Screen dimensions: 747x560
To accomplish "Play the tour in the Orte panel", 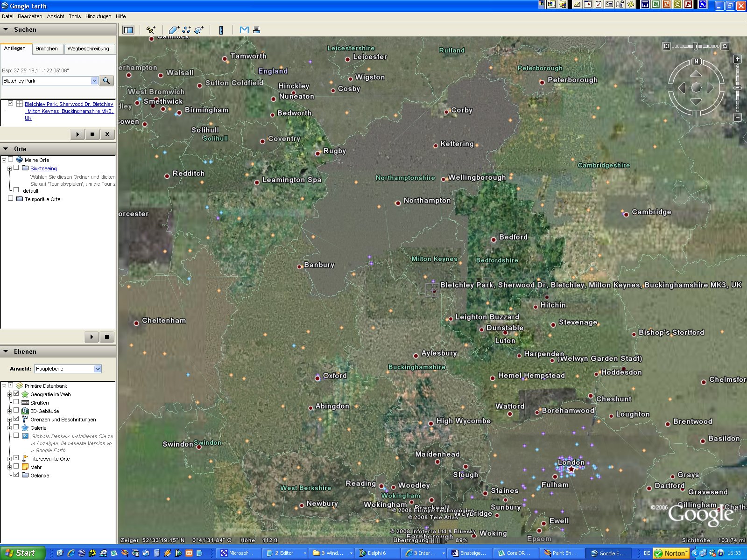I will click(92, 337).
